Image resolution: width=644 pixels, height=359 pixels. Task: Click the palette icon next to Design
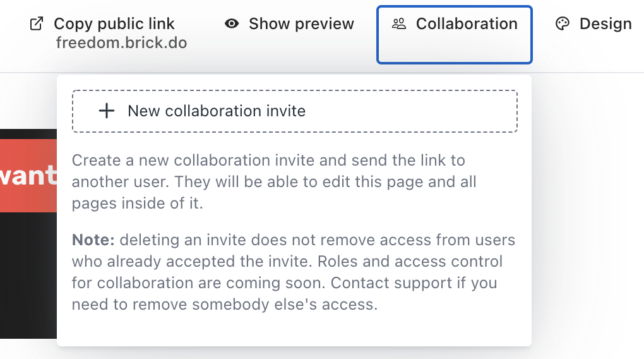point(563,24)
